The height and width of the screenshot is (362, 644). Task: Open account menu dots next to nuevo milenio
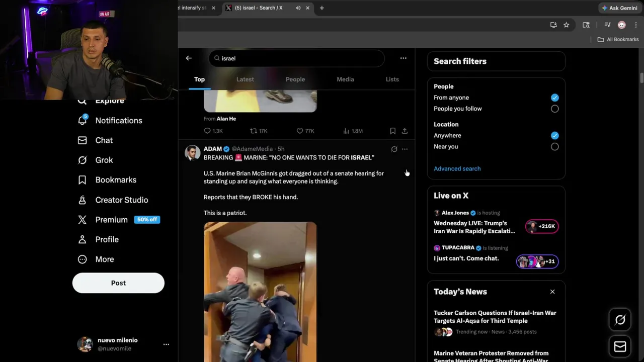166,344
